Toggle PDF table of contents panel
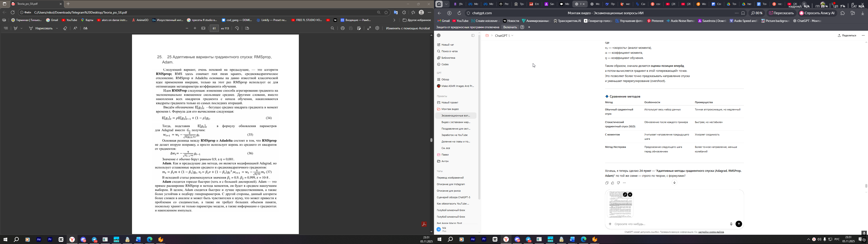 pos(6,29)
